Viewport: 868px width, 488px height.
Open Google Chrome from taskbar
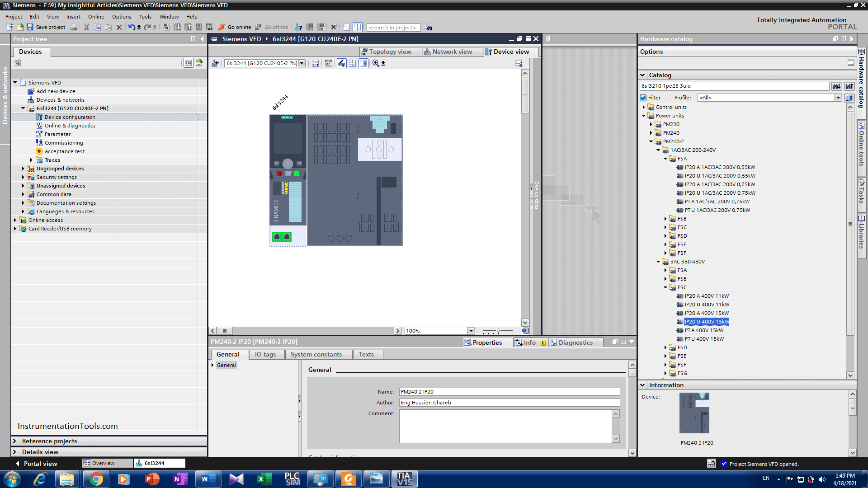pyautogui.click(x=96, y=479)
